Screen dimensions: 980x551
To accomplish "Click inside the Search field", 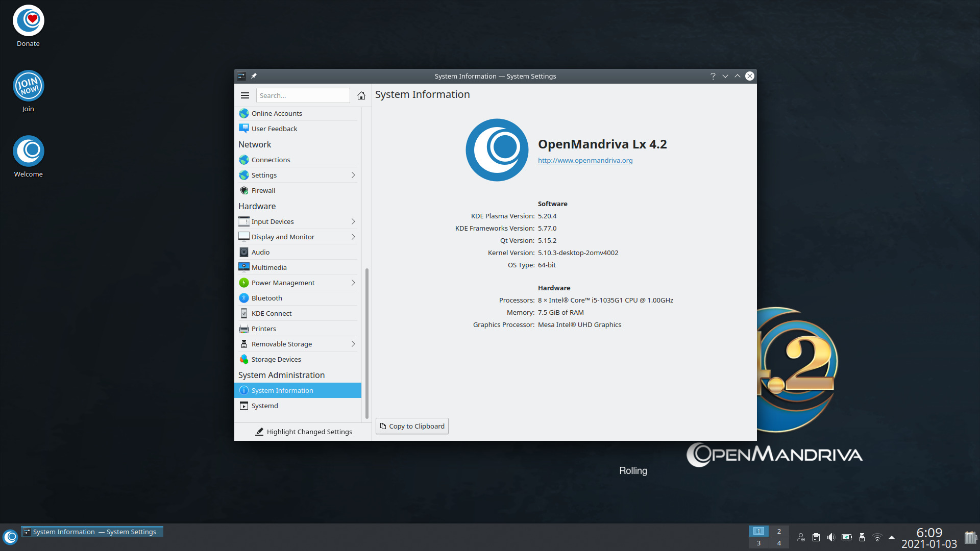I will 303,95.
